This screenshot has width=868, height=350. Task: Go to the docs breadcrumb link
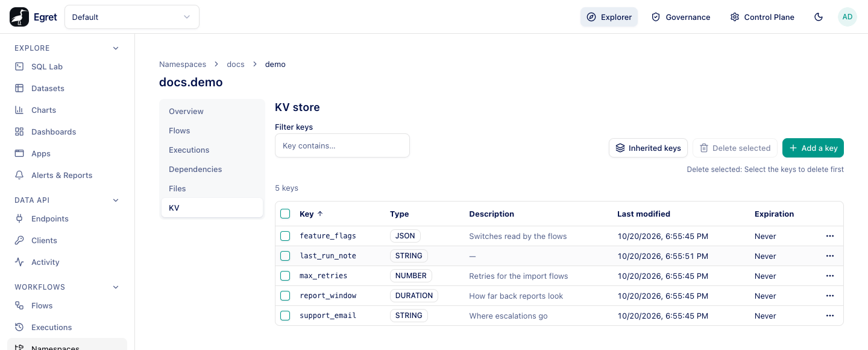[236, 64]
